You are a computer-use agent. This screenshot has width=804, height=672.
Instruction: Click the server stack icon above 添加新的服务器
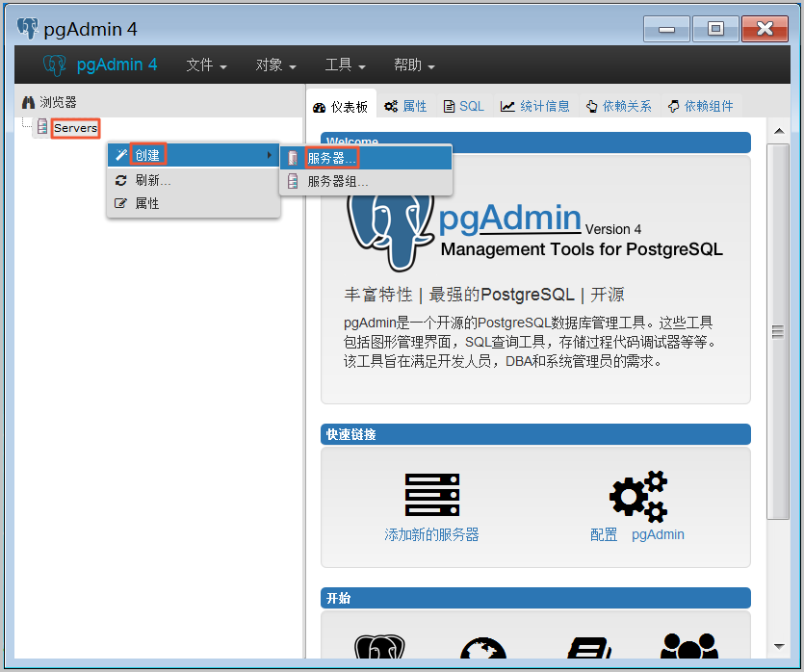(432, 494)
